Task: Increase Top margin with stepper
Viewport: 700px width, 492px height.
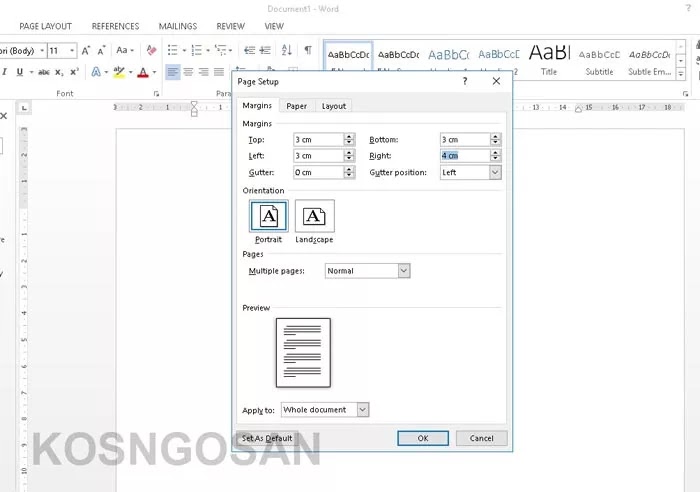Action: tap(349, 137)
